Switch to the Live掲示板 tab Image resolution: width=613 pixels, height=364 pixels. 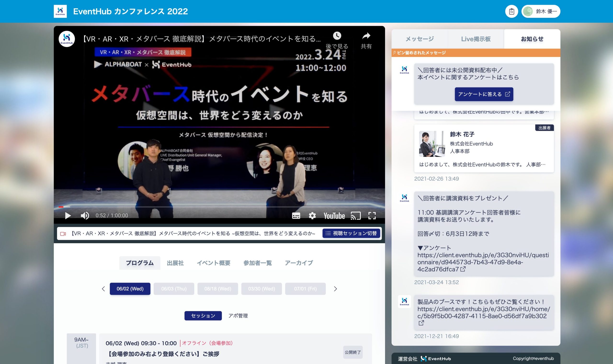click(x=476, y=39)
